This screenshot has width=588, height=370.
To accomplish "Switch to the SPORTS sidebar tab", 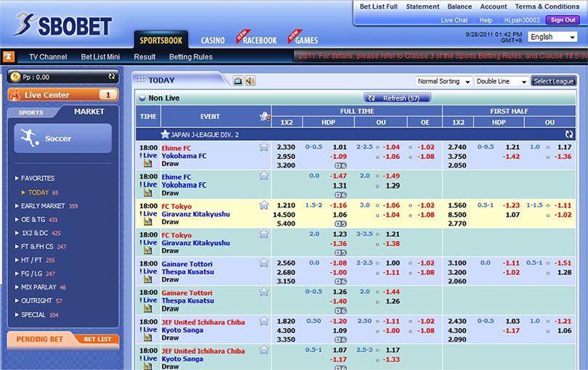I will pyautogui.click(x=31, y=112).
